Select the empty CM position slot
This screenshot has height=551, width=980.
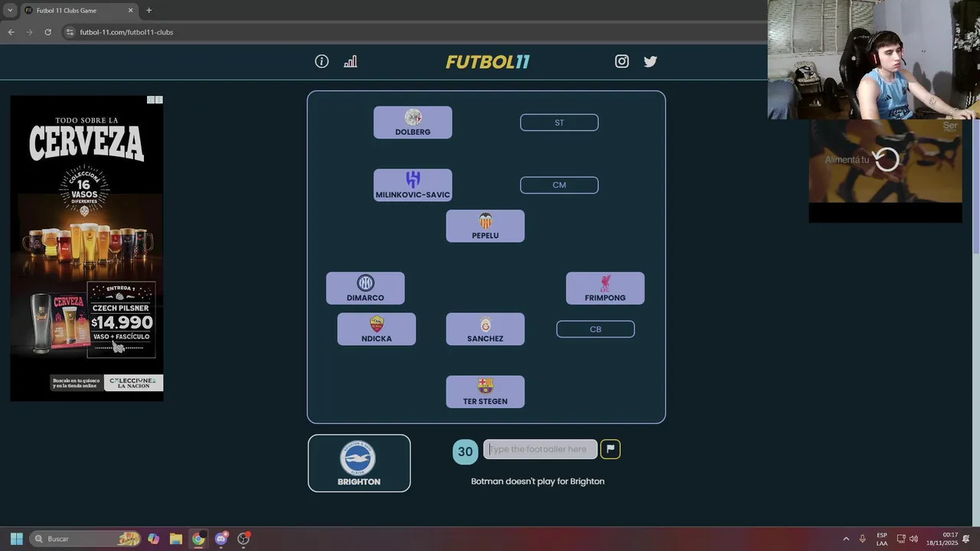tap(559, 185)
